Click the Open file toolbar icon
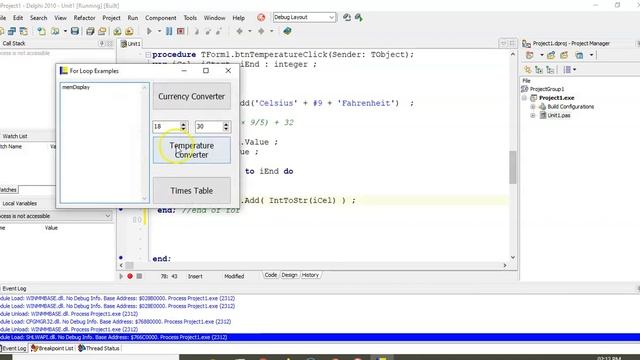Viewport: 640px width, 360px height. point(55,31)
